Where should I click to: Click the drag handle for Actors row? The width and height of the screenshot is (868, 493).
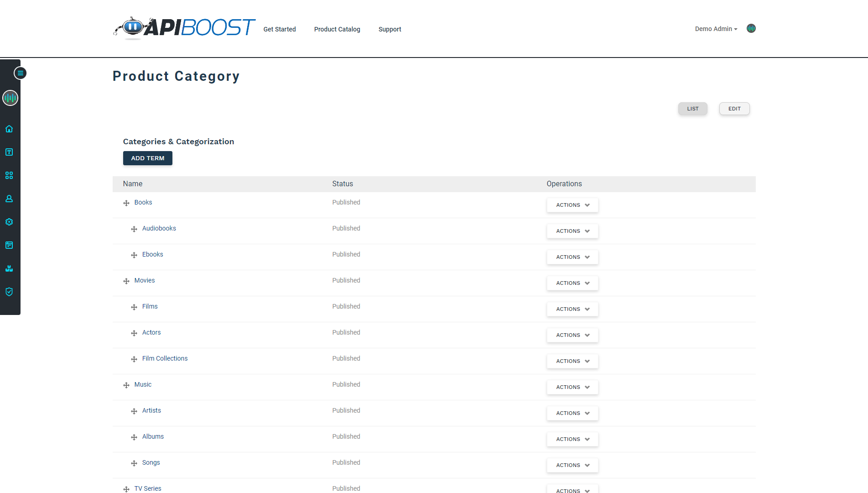coord(134,333)
